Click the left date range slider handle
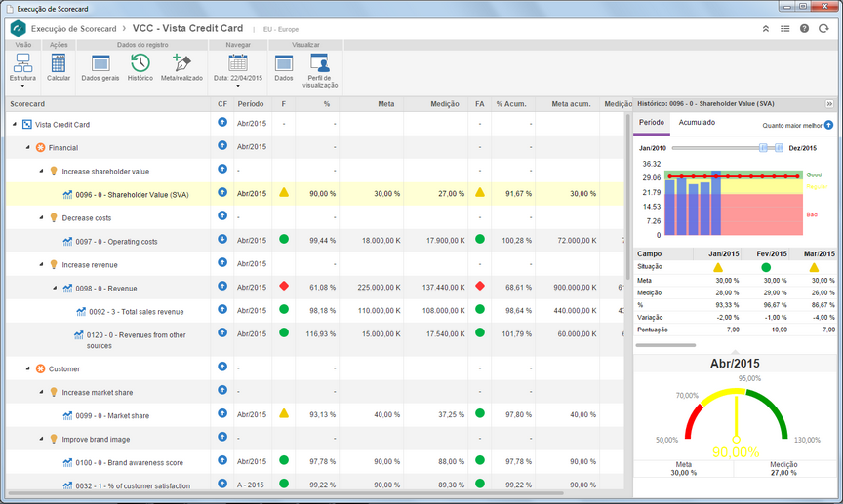This screenshot has height=504, width=843. pyautogui.click(x=763, y=148)
